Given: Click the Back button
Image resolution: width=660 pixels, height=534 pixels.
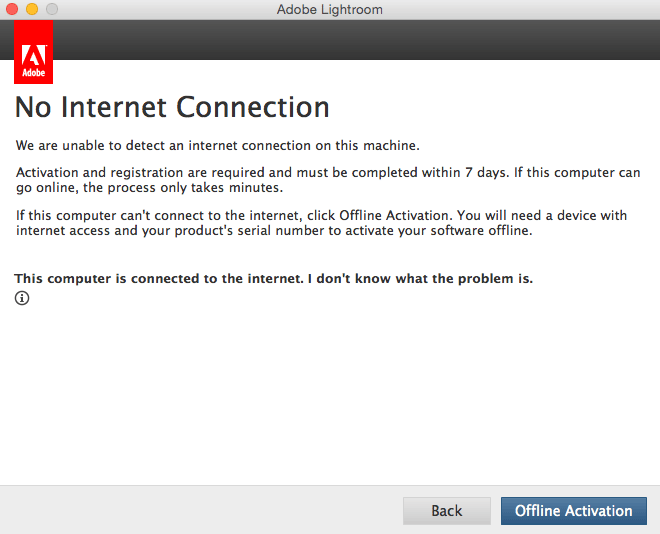Looking at the screenshot, I should pos(446,511).
